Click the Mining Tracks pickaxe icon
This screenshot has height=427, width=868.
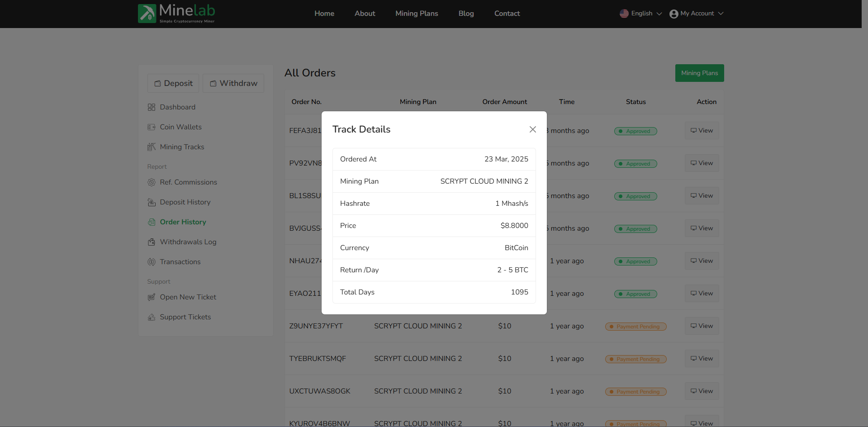pyautogui.click(x=152, y=147)
